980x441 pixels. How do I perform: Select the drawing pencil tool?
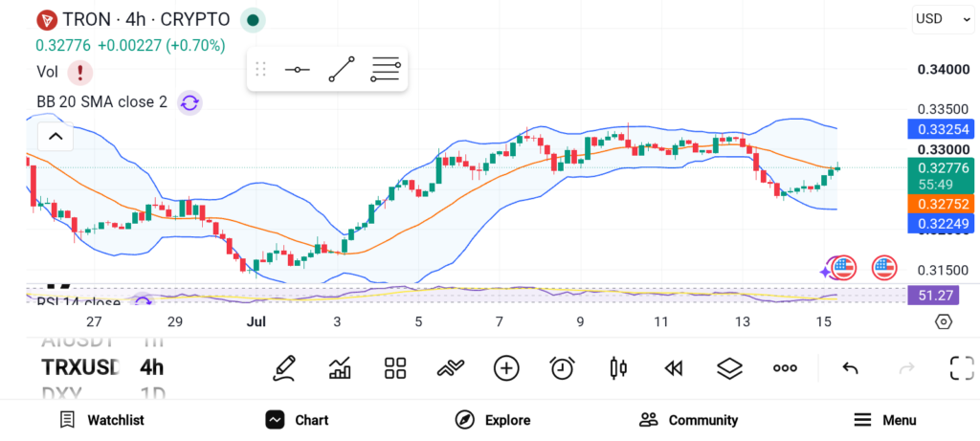tap(283, 368)
